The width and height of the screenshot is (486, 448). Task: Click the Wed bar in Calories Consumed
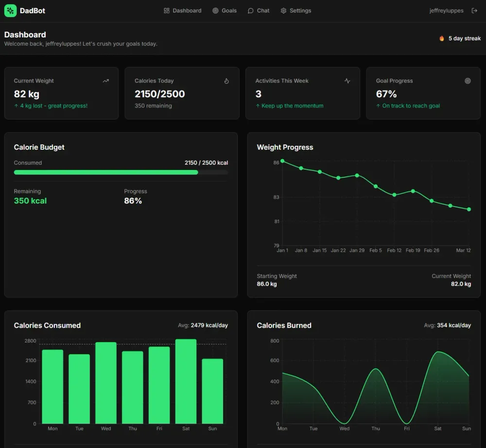point(106,383)
